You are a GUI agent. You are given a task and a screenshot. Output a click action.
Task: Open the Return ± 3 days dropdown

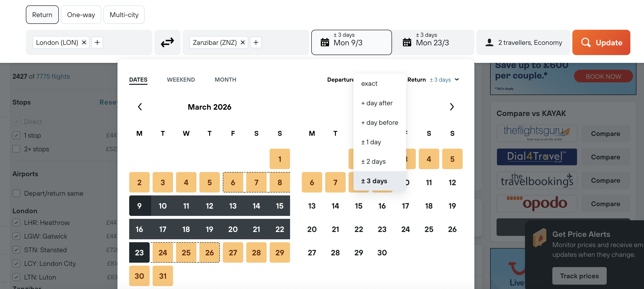tap(444, 80)
